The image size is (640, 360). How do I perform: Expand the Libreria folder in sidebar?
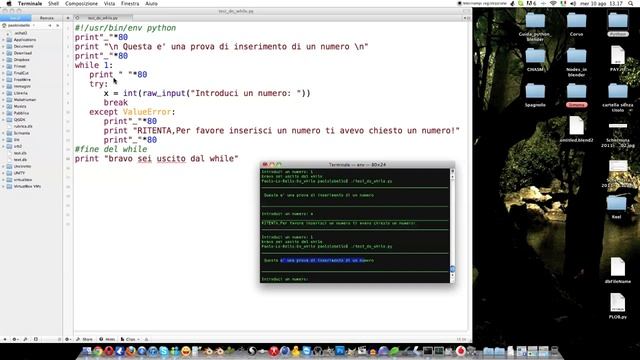tap(3, 93)
